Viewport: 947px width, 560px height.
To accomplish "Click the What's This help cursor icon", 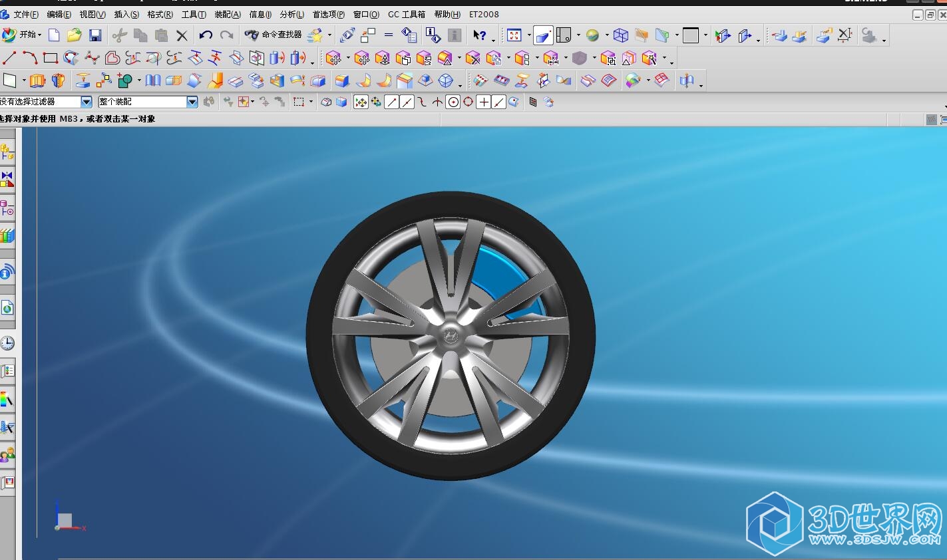I will click(480, 35).
